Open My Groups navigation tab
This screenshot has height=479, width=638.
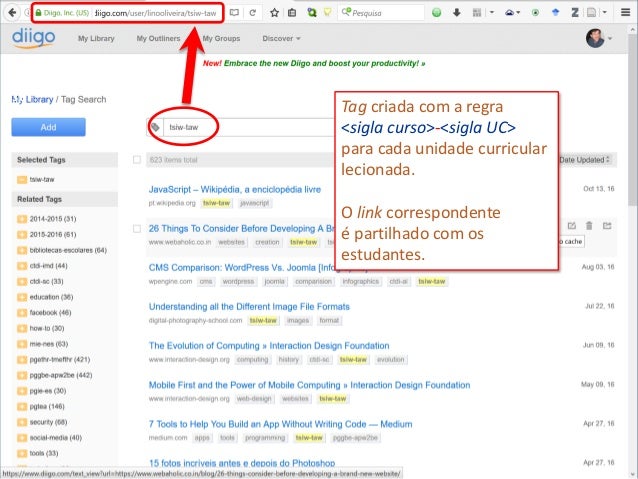coord(221,38)
